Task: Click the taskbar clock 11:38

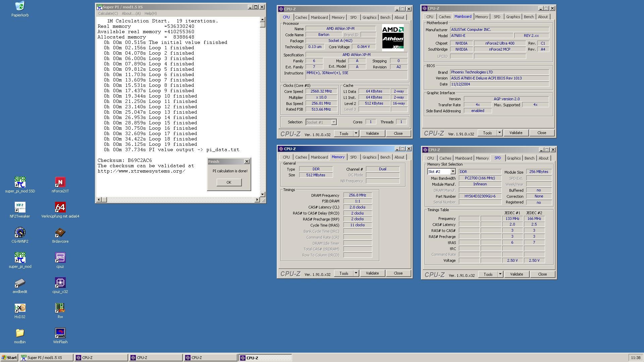Action: click(635, 358)
